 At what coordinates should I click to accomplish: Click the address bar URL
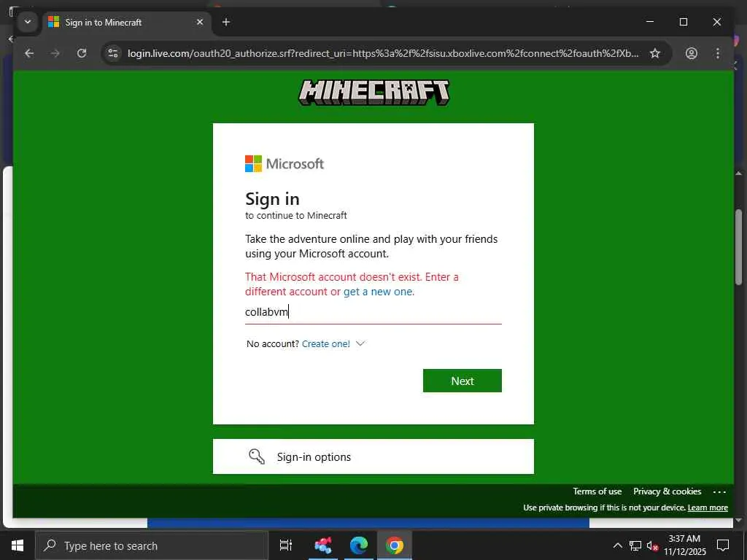point(383,53)
